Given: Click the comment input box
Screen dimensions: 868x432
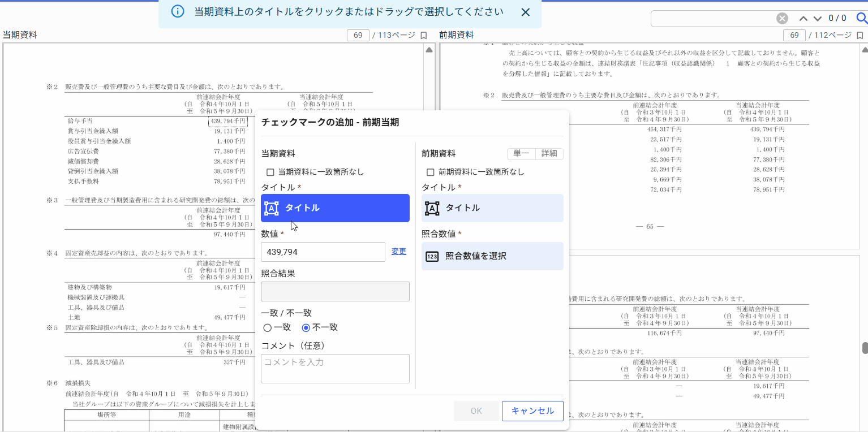Looking at the screenshot, I should coord(335,369).
